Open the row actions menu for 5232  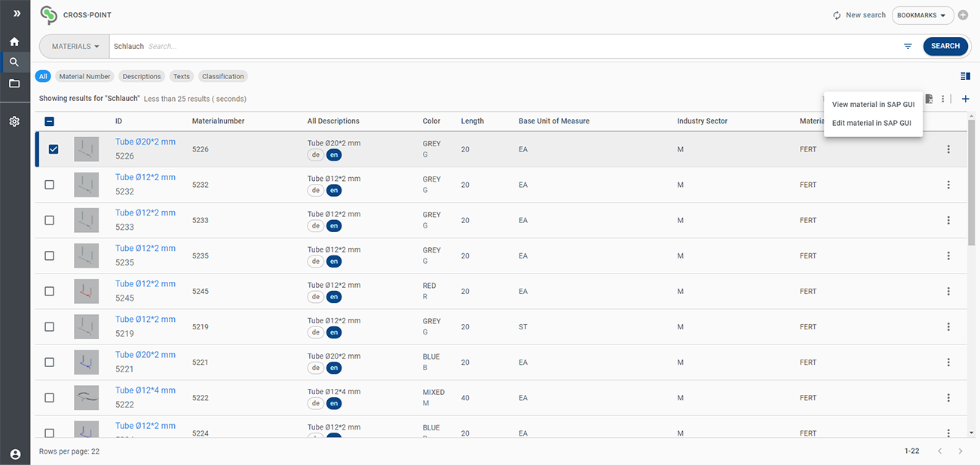click(x=948, y=185)
